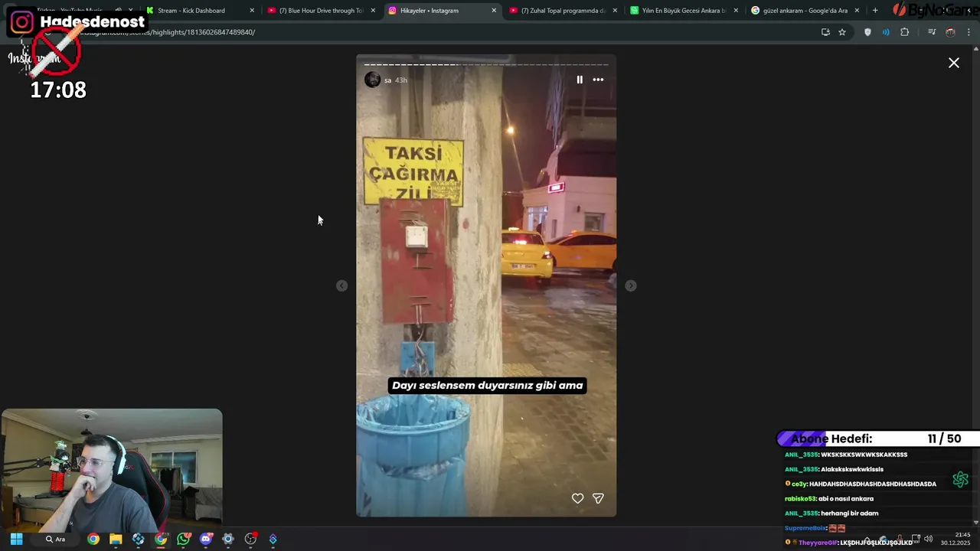Open the 'sa' profile avatar in story header

point(372,80)
